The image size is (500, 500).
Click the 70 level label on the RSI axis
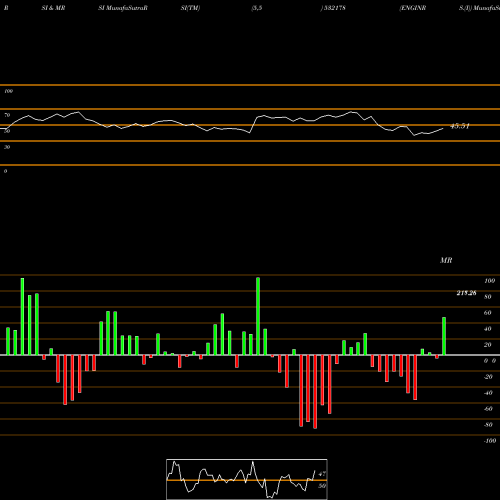point(7,115)
